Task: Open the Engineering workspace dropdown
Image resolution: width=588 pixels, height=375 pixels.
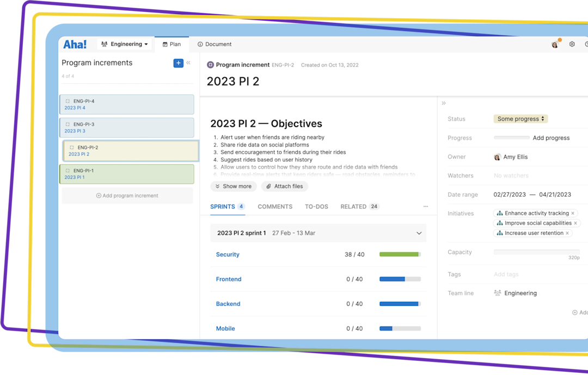Action: [x=125, y=44]
